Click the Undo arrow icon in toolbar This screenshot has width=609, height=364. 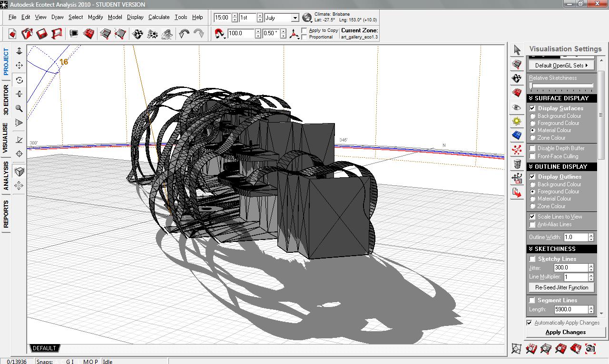[x=184, y=34]
